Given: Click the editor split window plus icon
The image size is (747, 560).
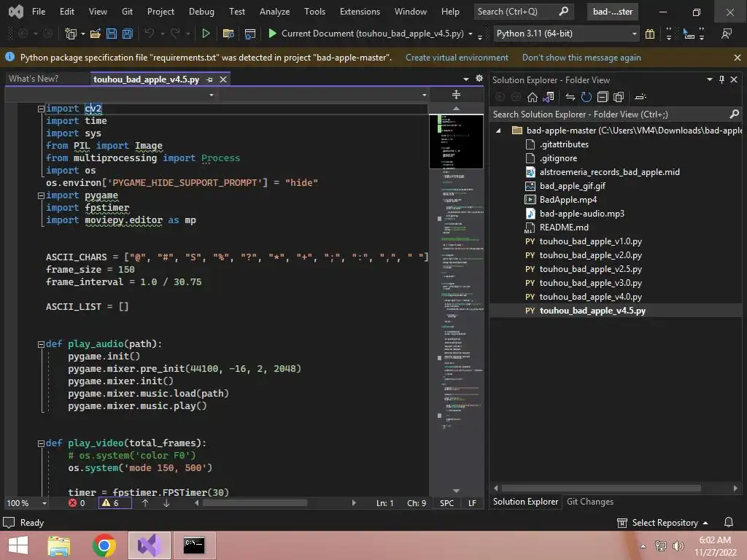Looking at the screenshot, I should pos(456,94).
